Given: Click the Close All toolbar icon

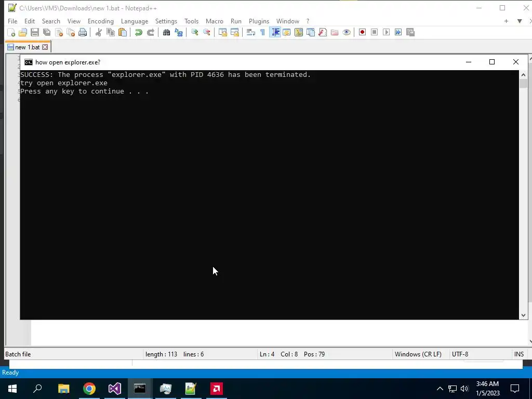Looking at the screenshot, I should click(x=71, y=32).
